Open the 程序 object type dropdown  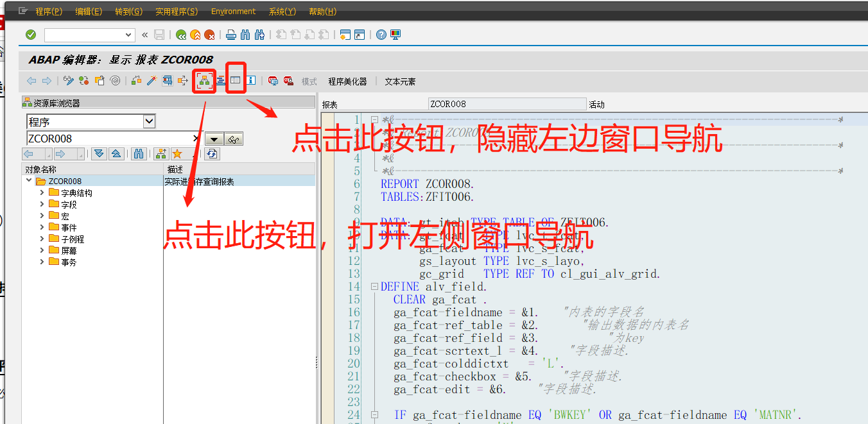click(148, 121)
